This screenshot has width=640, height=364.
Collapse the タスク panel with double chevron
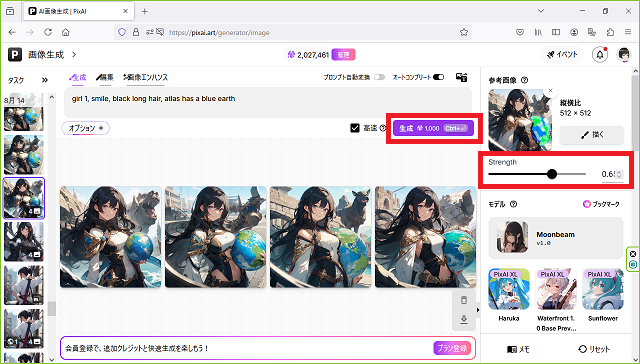click(44, 80)
